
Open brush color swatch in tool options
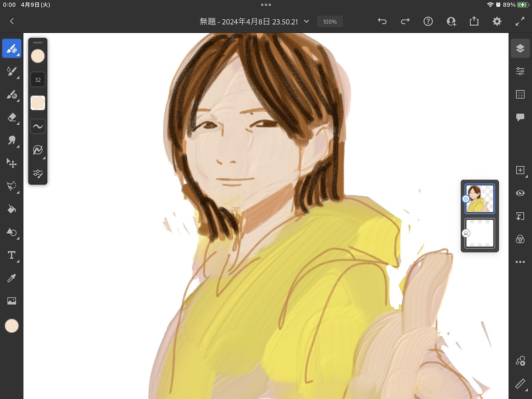38,56
